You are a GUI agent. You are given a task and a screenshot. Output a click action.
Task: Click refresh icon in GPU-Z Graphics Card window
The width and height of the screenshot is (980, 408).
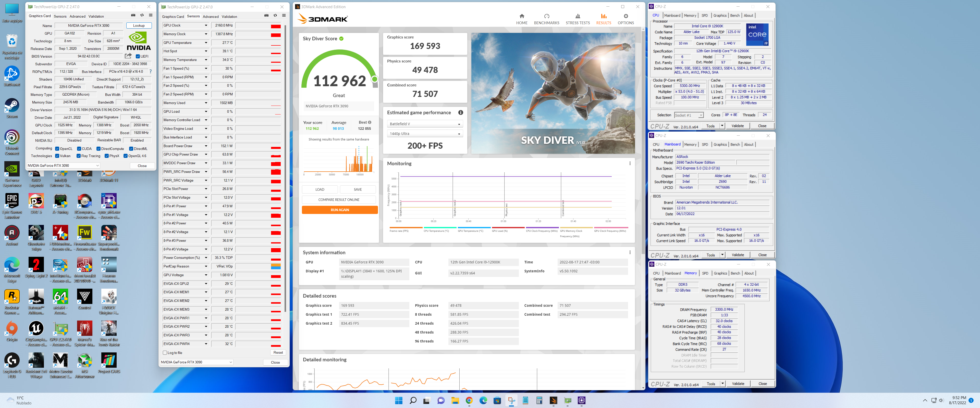[x=142, y=15]
